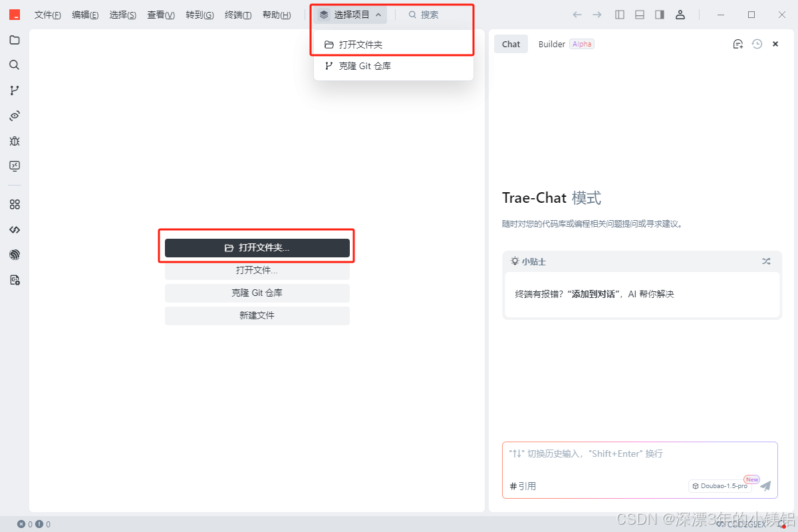Click the error count icon in status bar
The image size is (798, 532).
[x=21, y=524]
